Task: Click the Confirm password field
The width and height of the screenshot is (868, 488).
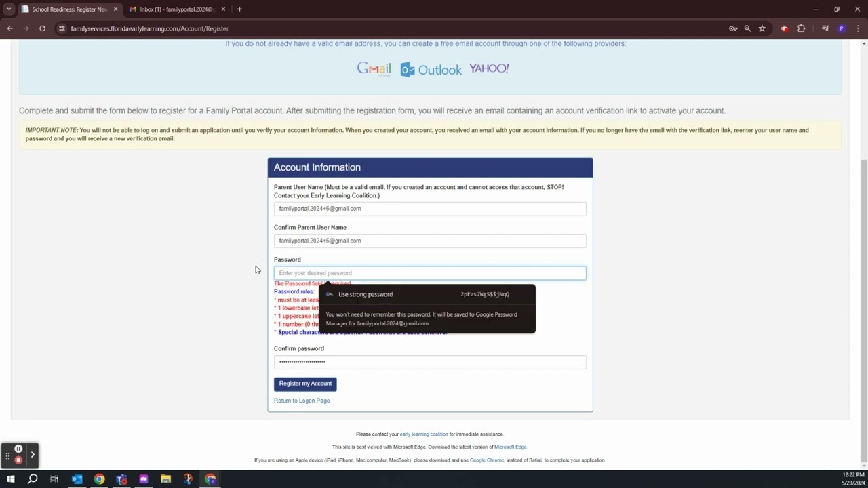Action: (x=430, y=362)
